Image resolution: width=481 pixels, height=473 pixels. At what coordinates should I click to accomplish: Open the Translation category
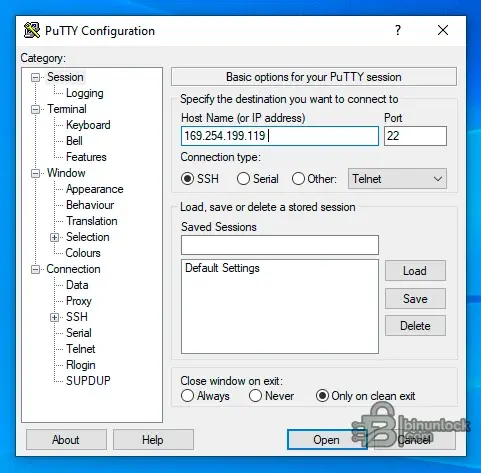click(x=92, y=221)
